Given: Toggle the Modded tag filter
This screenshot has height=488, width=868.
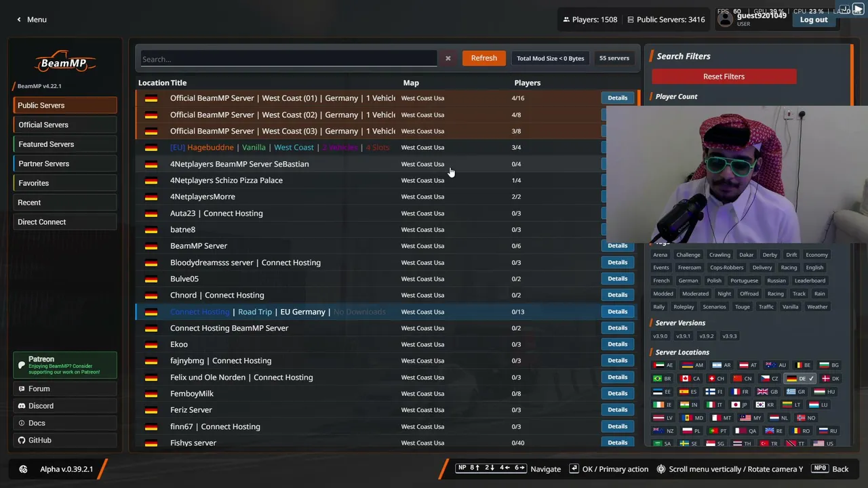Looking at the screenshot, I should point(663,294).
